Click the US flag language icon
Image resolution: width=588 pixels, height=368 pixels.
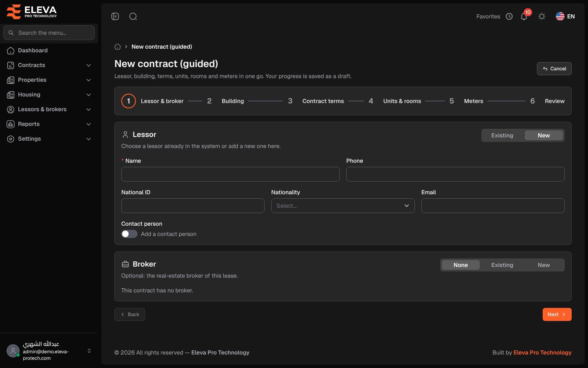560,16
